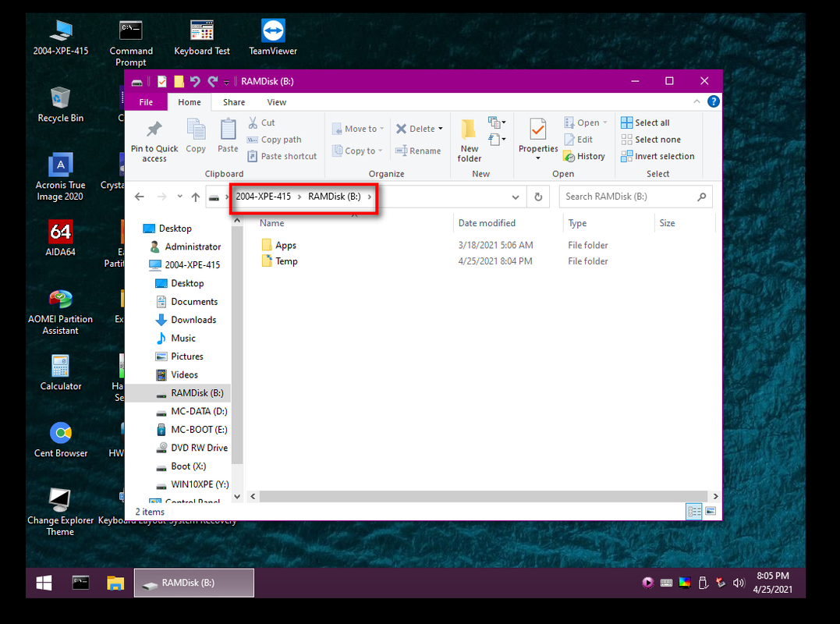Click Invert selection in the ribbon
This screenshot has height=624, width=840.
tap(657, 157)
